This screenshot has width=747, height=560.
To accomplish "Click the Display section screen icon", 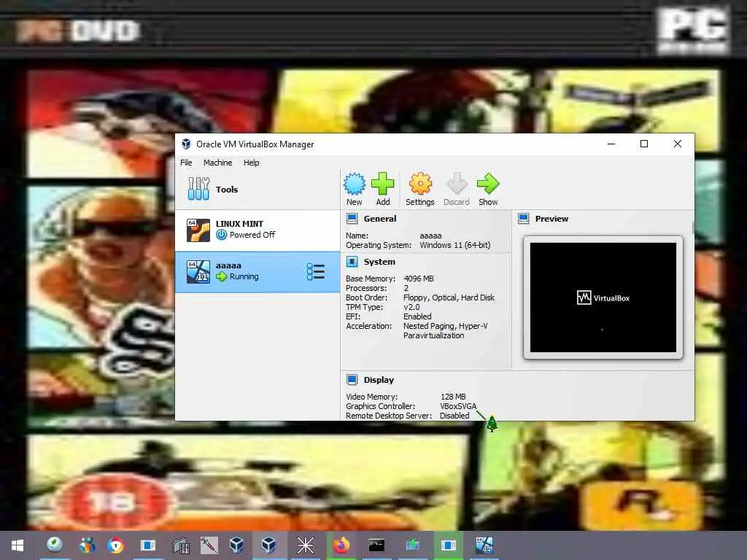I will tap(352, 379).
